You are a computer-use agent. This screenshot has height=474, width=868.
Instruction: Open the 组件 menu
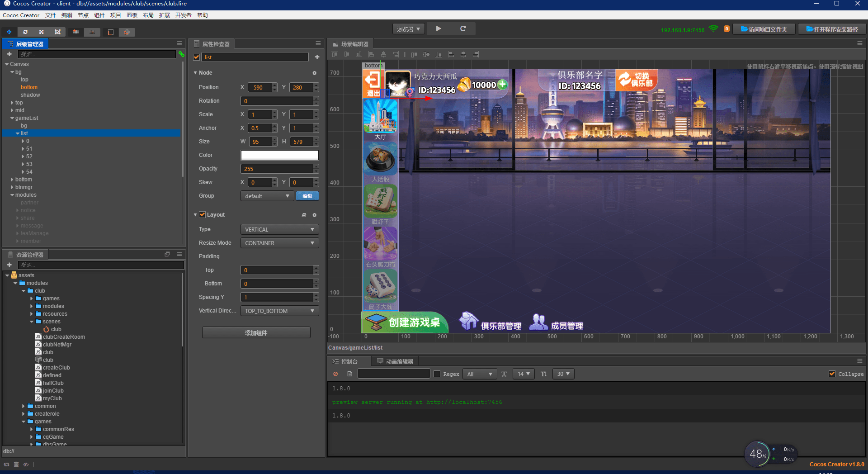click(x=99, y=15)
